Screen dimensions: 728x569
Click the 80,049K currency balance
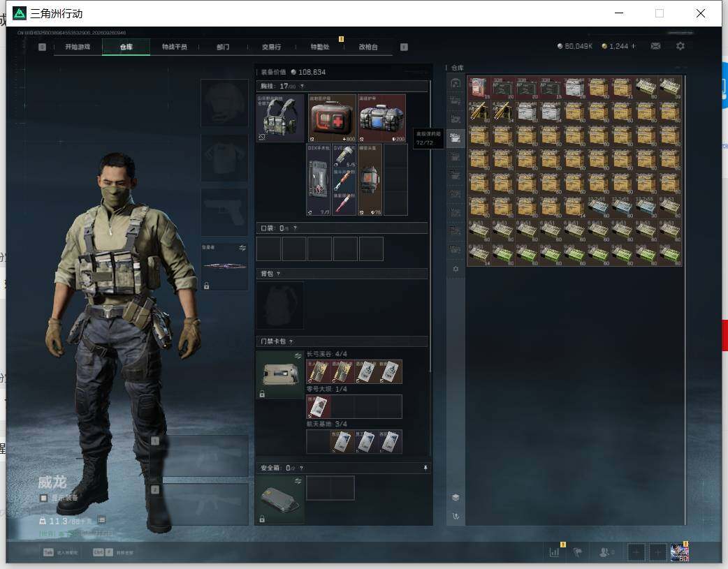point(575,46)
